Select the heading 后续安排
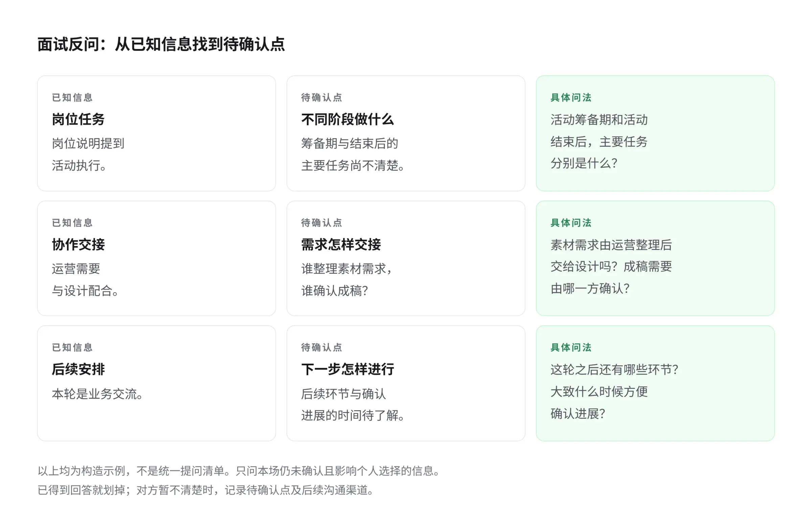 tap(78, 369)
